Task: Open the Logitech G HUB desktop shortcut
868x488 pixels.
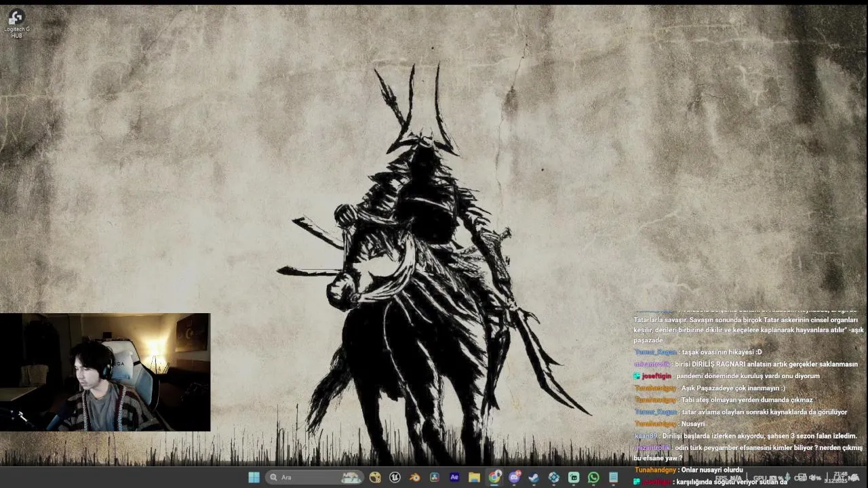Action: [16, 23]
